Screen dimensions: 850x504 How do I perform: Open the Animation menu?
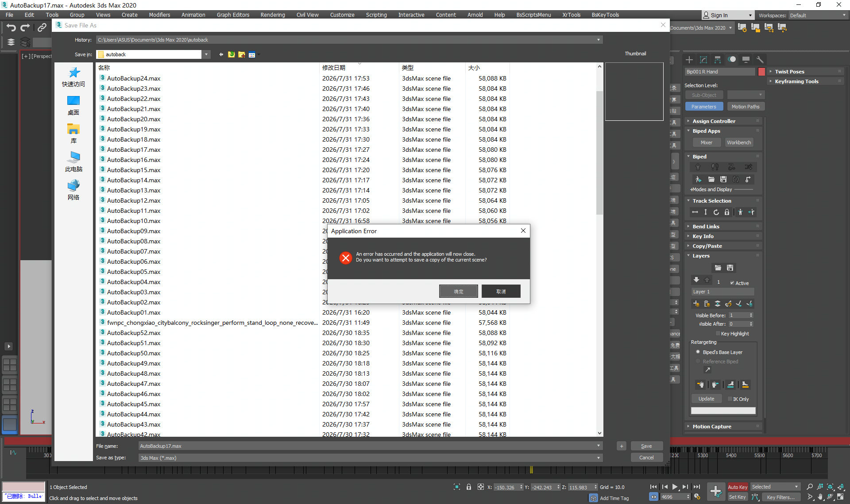[x=193, y=15]
